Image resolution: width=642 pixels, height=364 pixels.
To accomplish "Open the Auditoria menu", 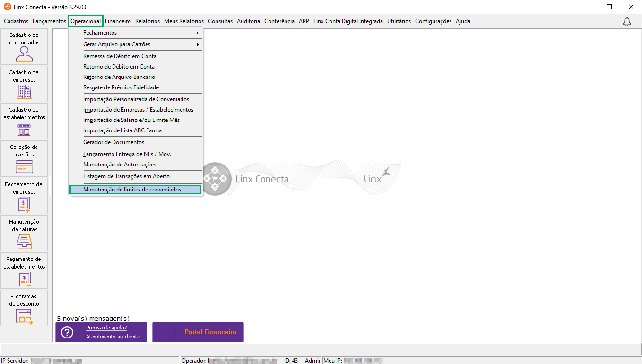I will tap(248, 21).
